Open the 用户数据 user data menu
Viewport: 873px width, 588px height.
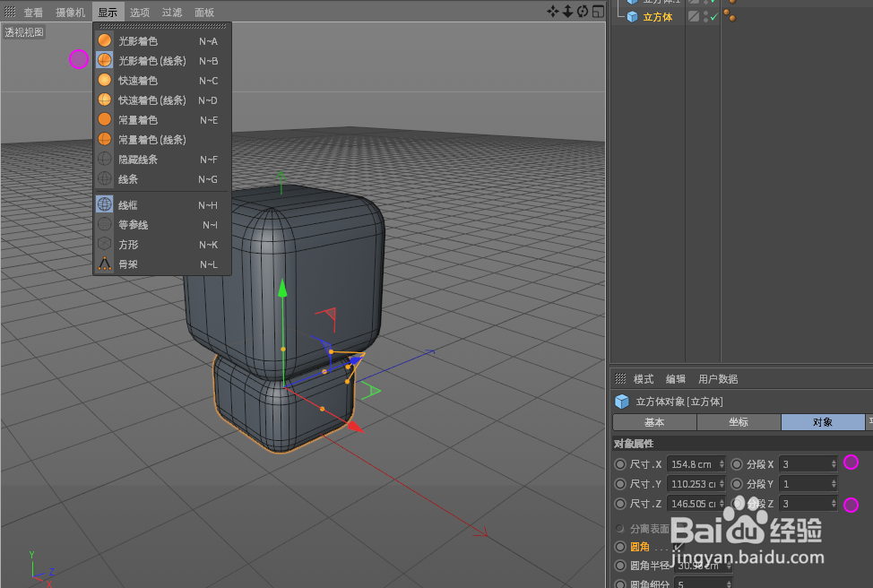(718, 379)
